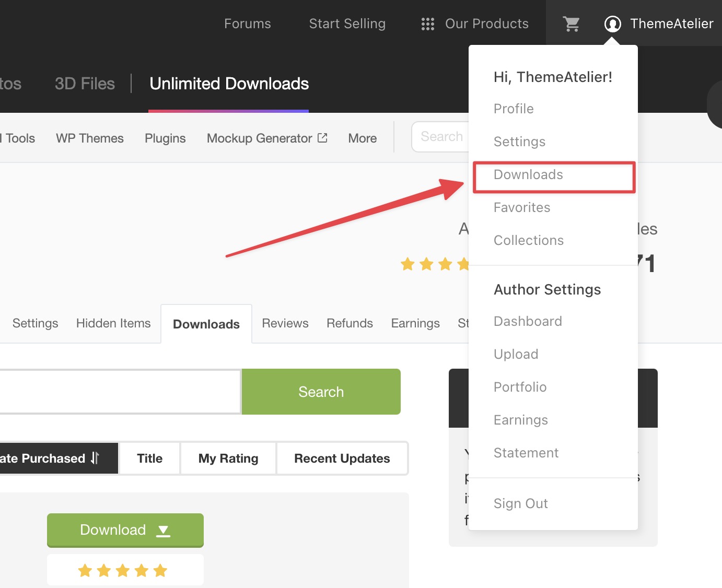The width and height of the screenshot is (722, 588).
Task: Open the Our Products apps grid icon
Action: coord(427,23)
